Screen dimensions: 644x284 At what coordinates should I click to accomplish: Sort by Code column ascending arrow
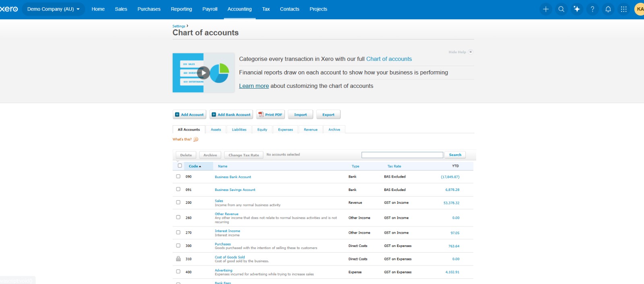200,166
